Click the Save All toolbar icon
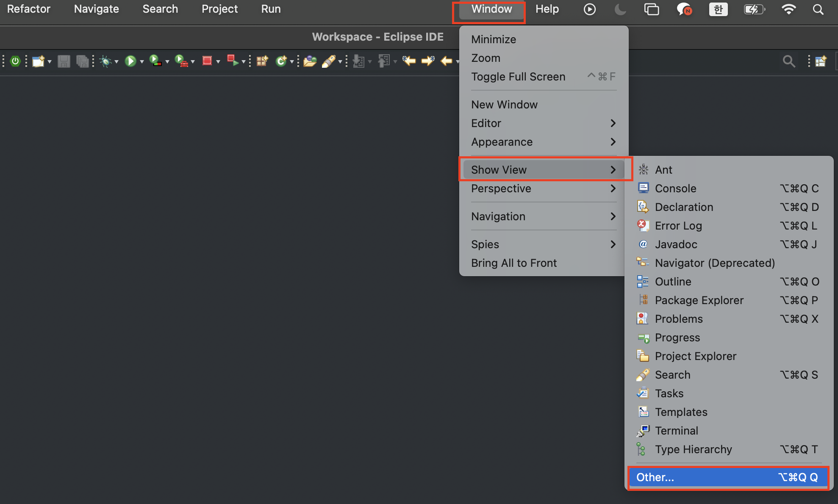Screen dimensions: 838x504 (83, 61)
